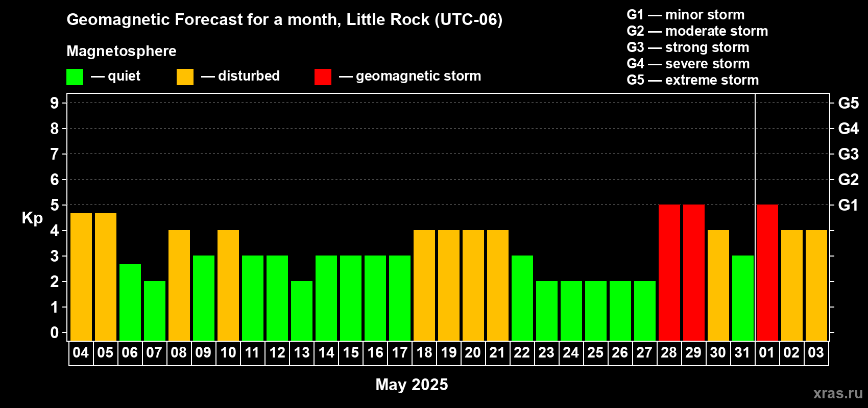The width and height of the screenshot is (868, 408).
Task: Click the G2 axis label
Action: point(849,180)
